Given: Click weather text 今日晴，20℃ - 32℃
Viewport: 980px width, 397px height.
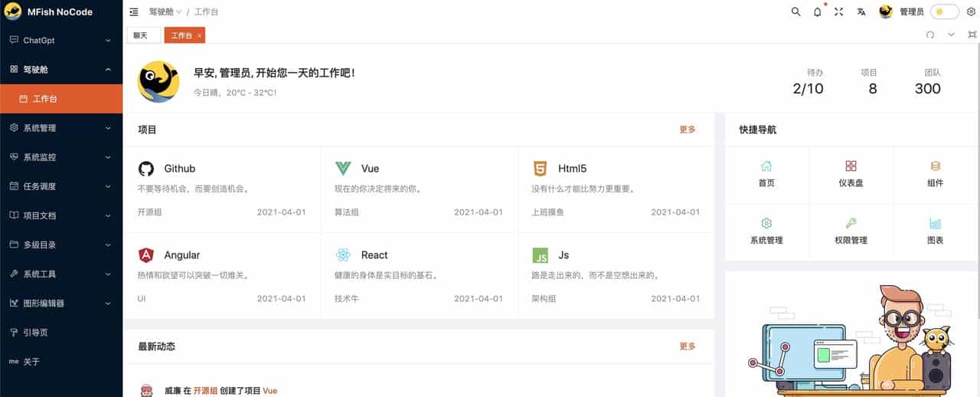Looking at the screenshot, I should [235, 92].
